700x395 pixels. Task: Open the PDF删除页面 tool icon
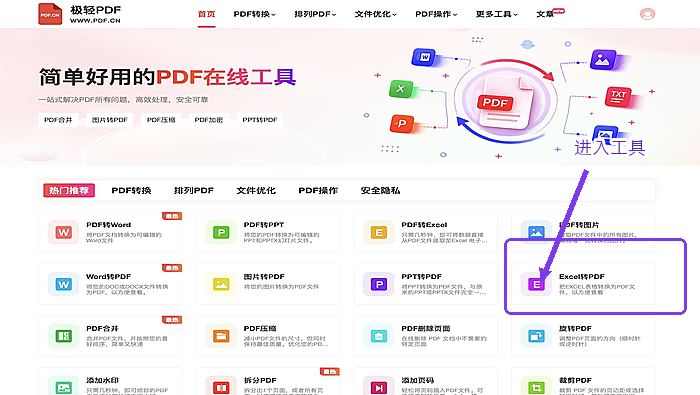(x=379, y=336)
